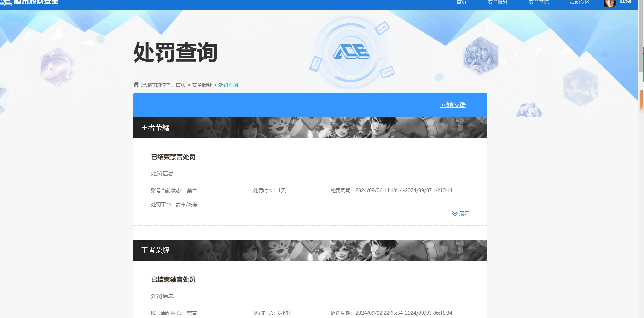644x318 pixels.
Task: Click the Tencent Game Security logo
Action: [x=29, y=2]
